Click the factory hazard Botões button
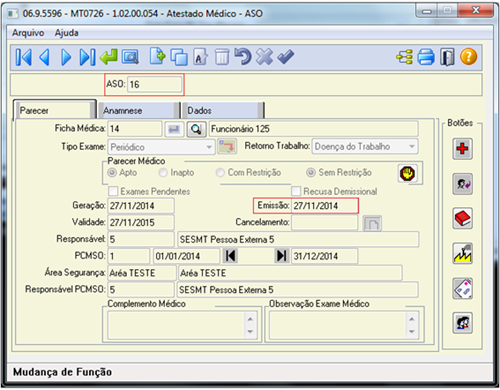 (462, 253)
